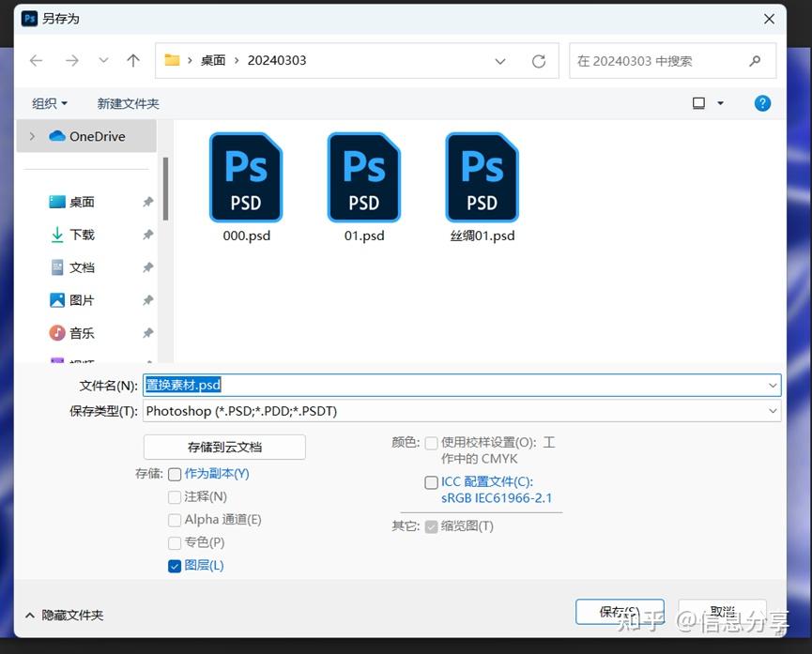Enable the Alpha 通道 checkbox
Image resolution: width=812 pixels, height=654 pixels.
[175, 520]
